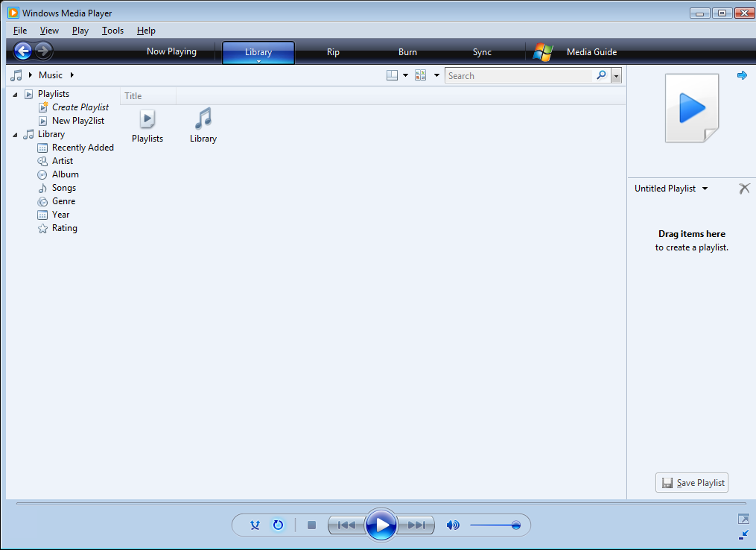Open the Untitled Playlist dropdown menu
The height and width of the screenshot is (550, 756).
703,189
